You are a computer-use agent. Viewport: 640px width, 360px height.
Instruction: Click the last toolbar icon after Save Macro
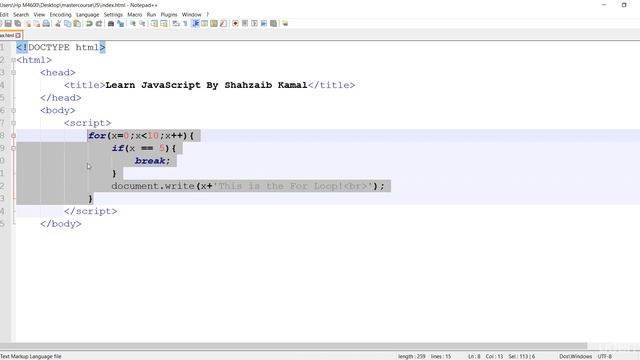pos(285,24)
